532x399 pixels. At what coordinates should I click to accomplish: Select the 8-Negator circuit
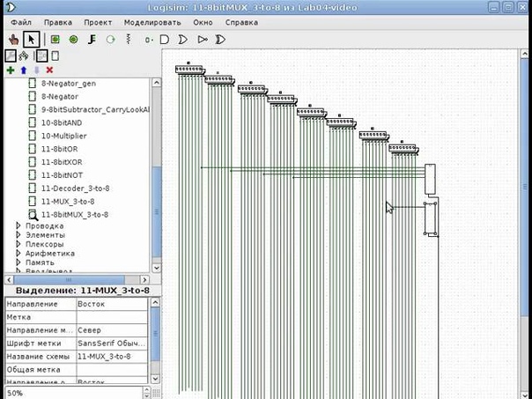60,97
